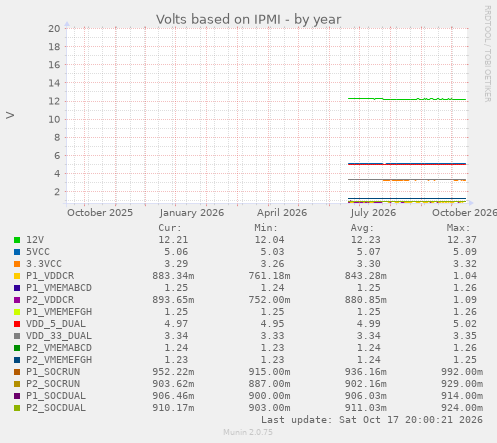
Task: Select the P1_VMEMABCD legend label
Action: click(x=59, y=288)
